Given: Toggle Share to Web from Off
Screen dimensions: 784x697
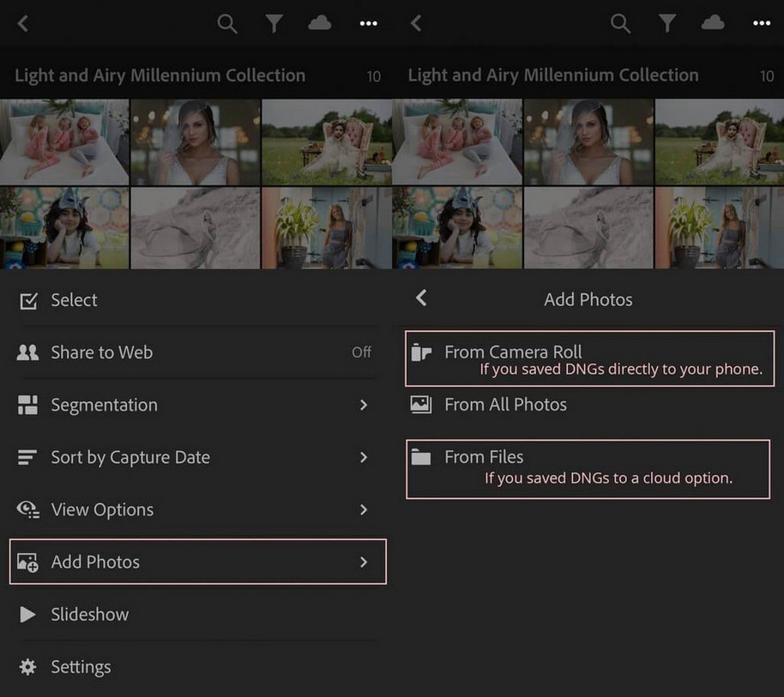Looking at the screenshot, I should [361, 352].
